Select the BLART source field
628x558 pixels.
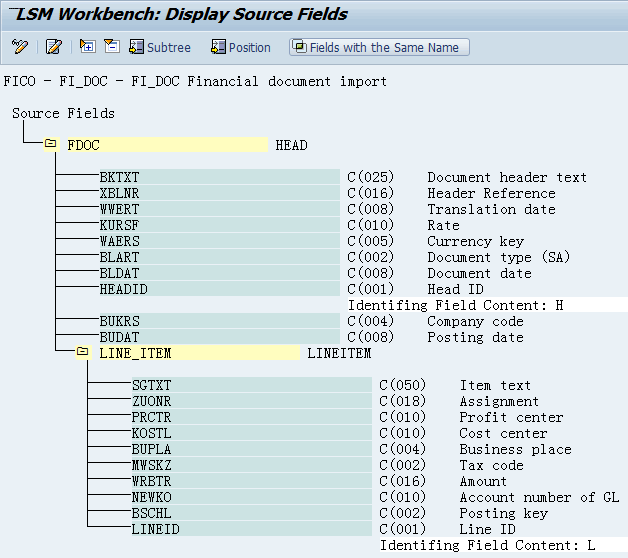[219, 257]
